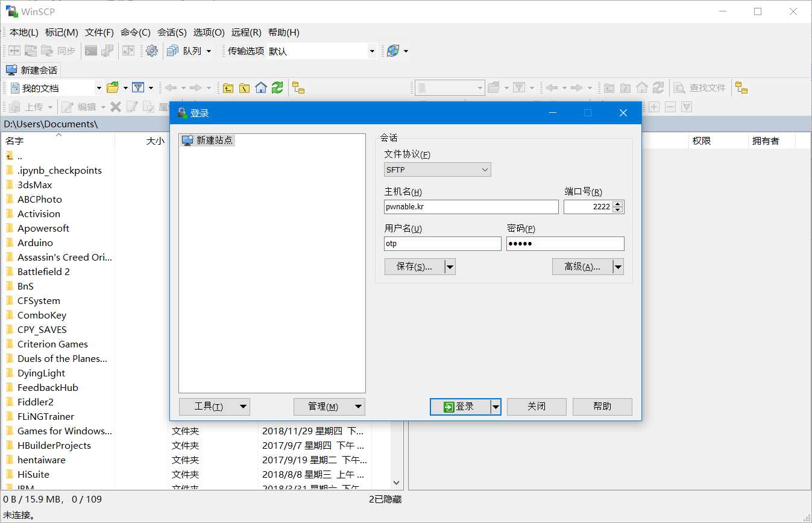Click the 登录 login button
Image resolution: width=812 pixels, height=523 pixels.
click(x=460, y=407)
